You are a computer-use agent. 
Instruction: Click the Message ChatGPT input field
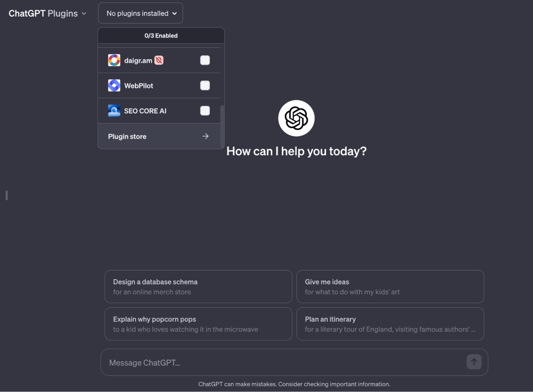[x=266, y=362]
